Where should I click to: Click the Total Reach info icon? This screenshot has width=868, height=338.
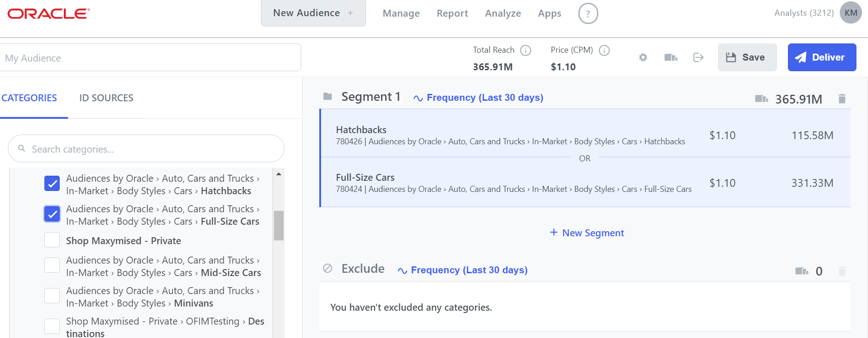(526, 50)
